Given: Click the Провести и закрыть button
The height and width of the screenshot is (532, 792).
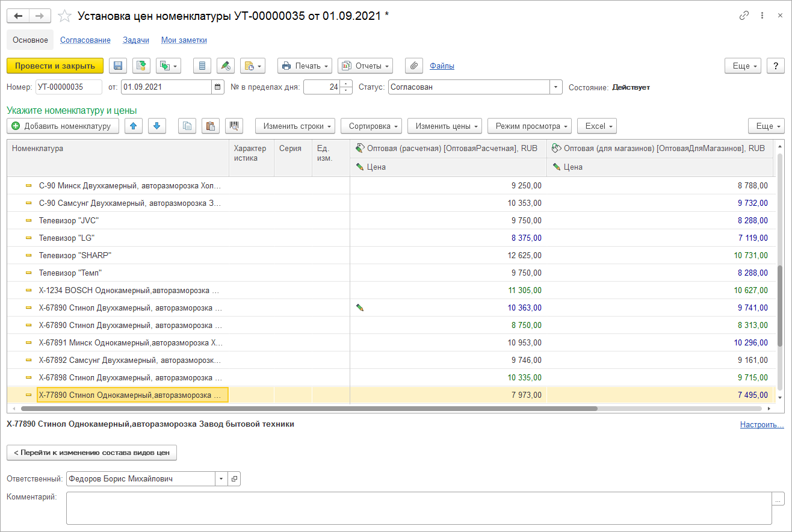Looking at the screenshot, I should pyautogui.click(x=55, y=66).
